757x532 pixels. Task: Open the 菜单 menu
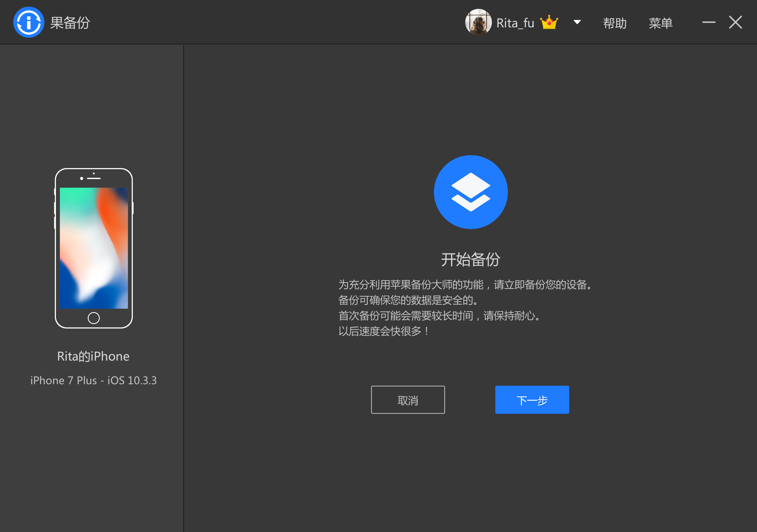(660, 23)
